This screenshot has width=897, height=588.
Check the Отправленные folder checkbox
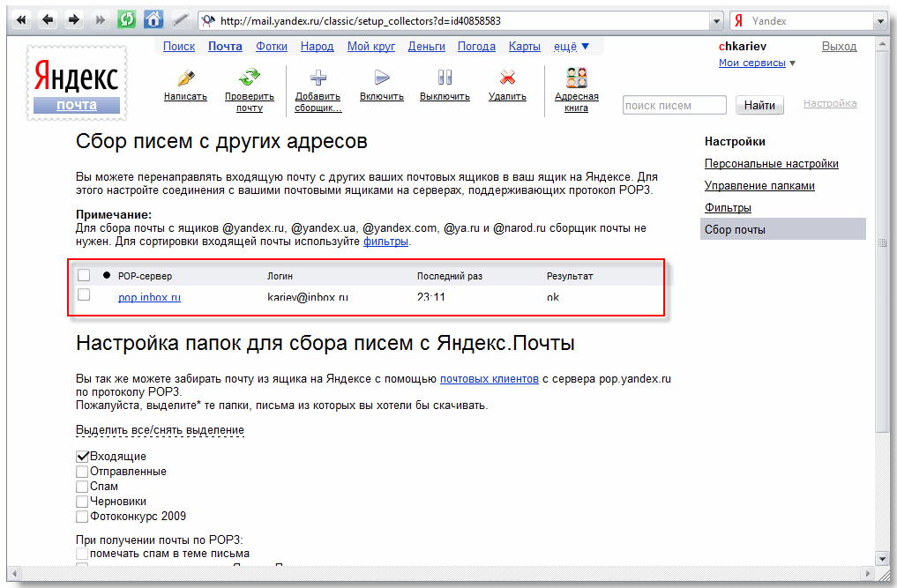[x=82, y=472]
